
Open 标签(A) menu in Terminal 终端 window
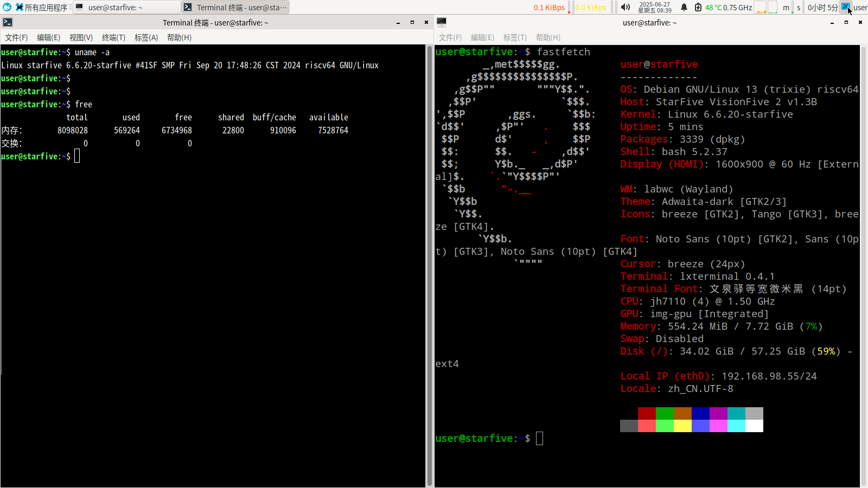tap(146, 37)
